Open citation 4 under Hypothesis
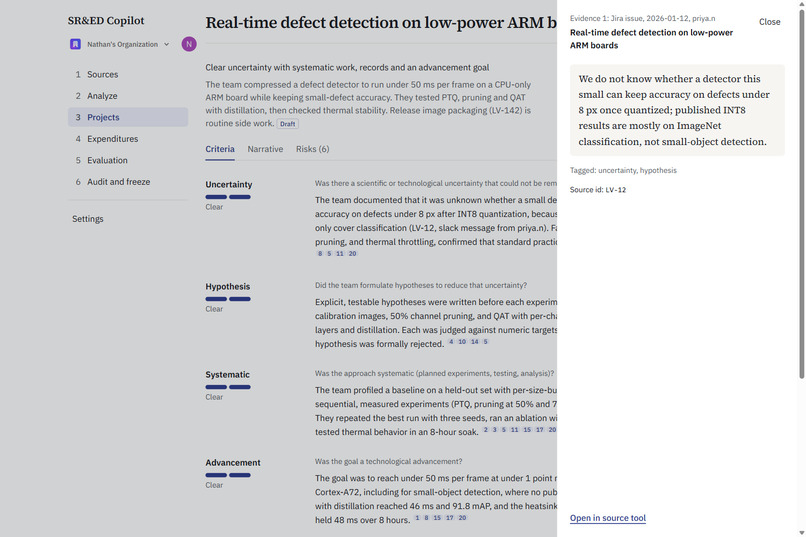806x537 pixels. (451, 342)
